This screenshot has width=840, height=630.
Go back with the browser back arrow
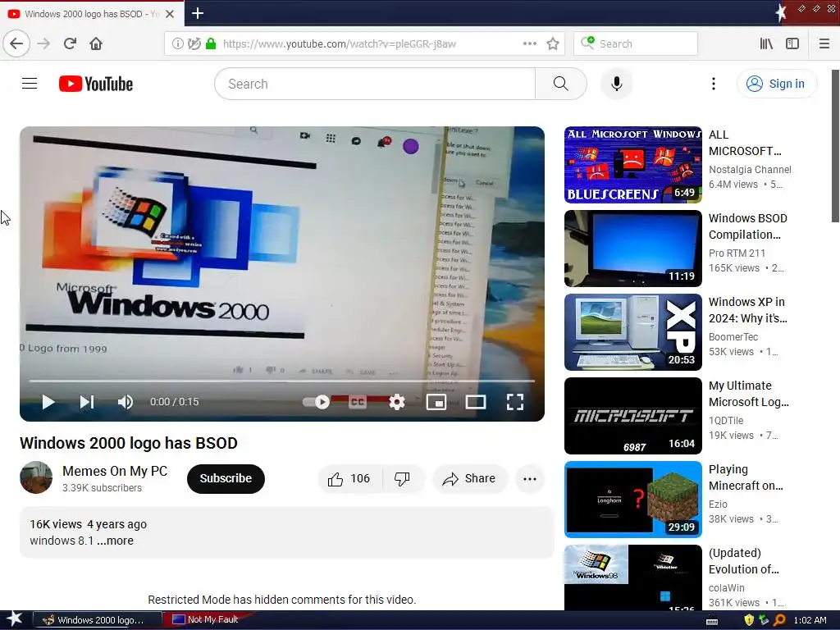(x=16, y=43)
